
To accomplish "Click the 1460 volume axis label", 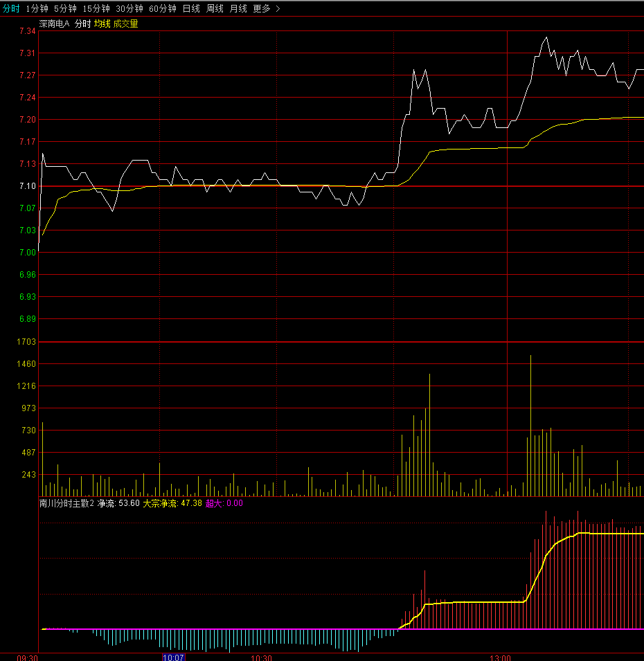I will 26,364.
